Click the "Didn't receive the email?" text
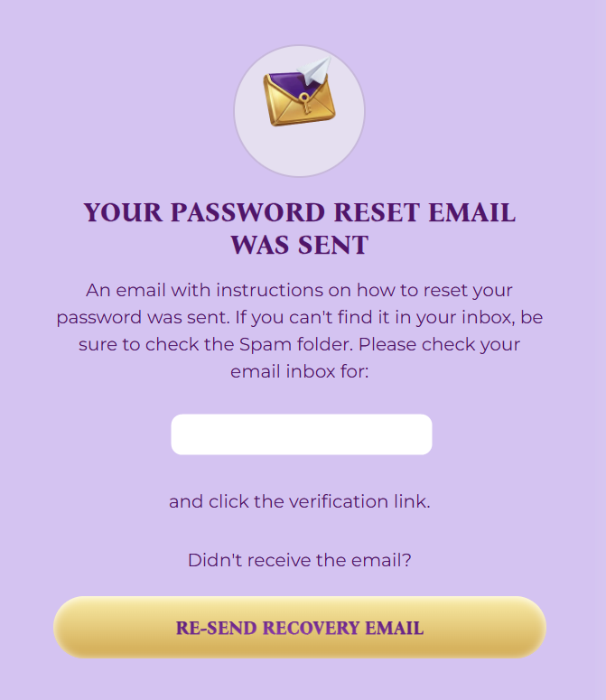 [299, 560]
